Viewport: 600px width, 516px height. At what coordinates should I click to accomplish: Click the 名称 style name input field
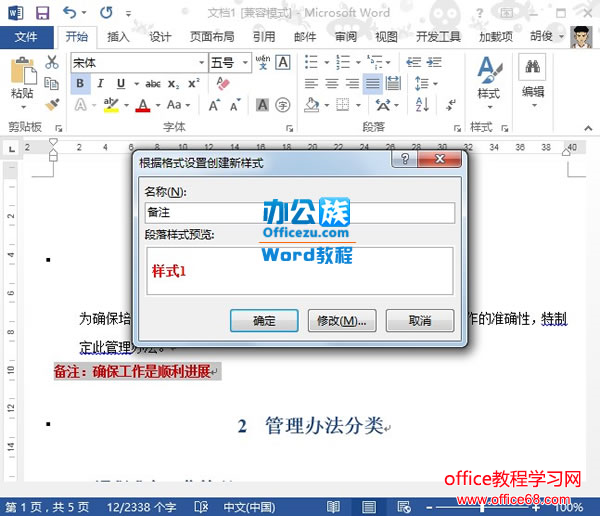pos(300,213)
